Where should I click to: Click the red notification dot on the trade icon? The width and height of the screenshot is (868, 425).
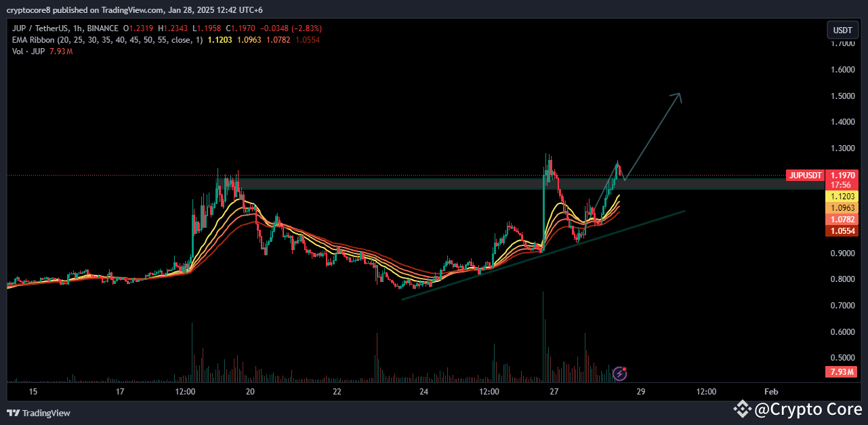pyautogui.click(x=624, y=369)
